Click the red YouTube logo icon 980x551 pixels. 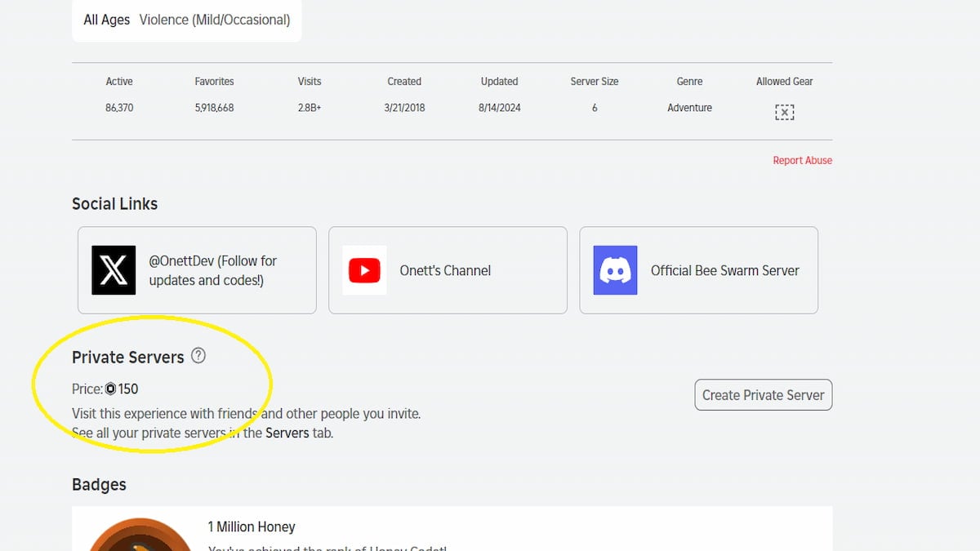[364, 270]
